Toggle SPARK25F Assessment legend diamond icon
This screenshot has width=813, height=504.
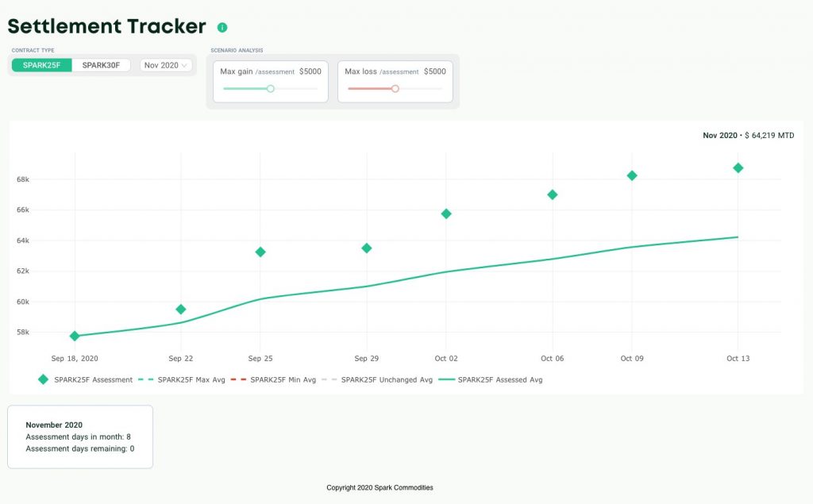(x=43, y=379)
